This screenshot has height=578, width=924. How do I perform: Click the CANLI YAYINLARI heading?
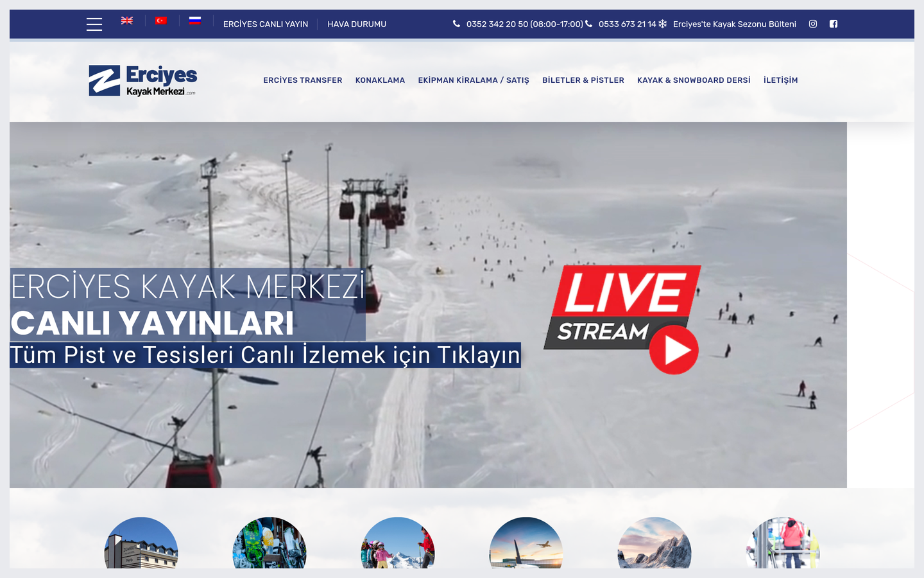coord(153,323)
